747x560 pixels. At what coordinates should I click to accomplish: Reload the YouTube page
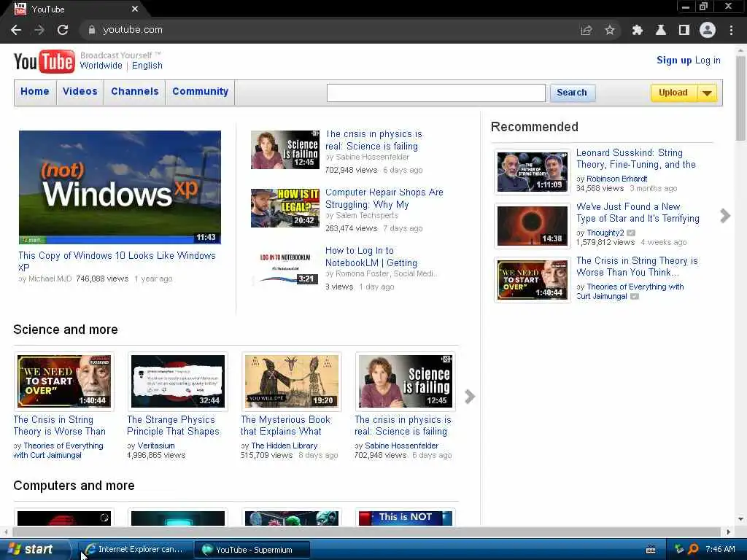[x=63, y=30]
